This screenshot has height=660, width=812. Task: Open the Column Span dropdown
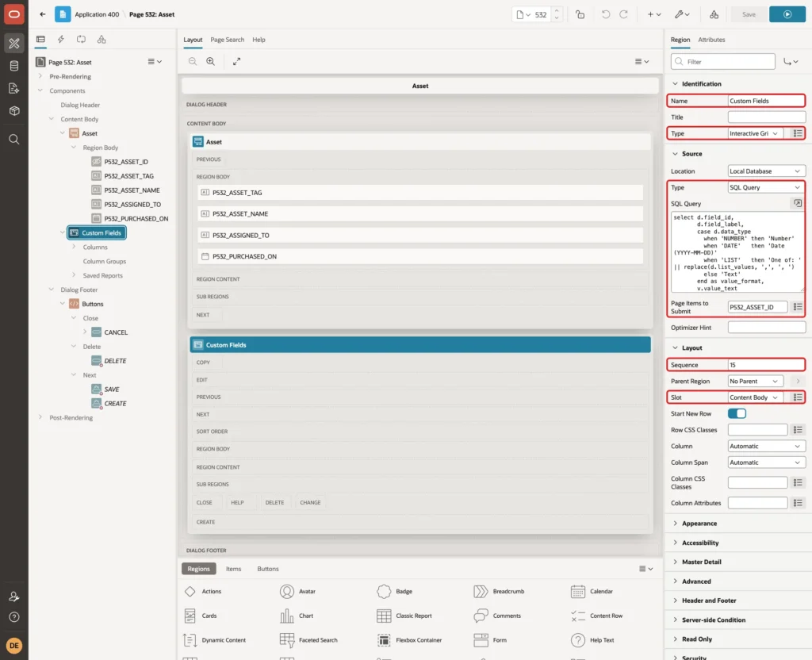click(767, 462)
